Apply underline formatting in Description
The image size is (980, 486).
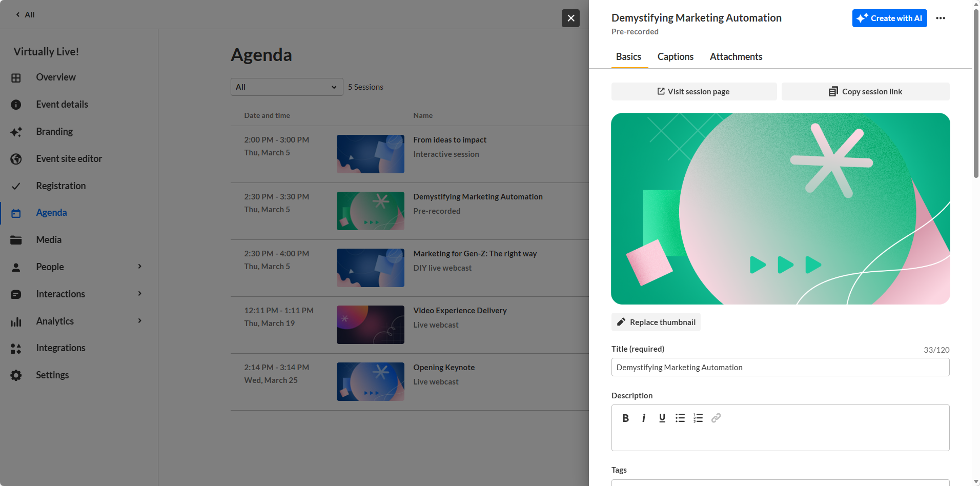tap(662, 418)
